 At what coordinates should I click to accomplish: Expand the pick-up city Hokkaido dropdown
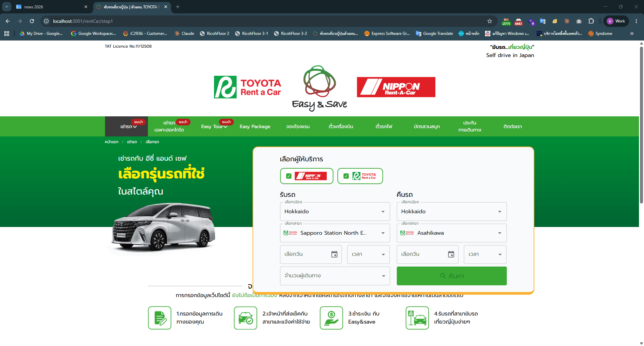pos(335,212)
